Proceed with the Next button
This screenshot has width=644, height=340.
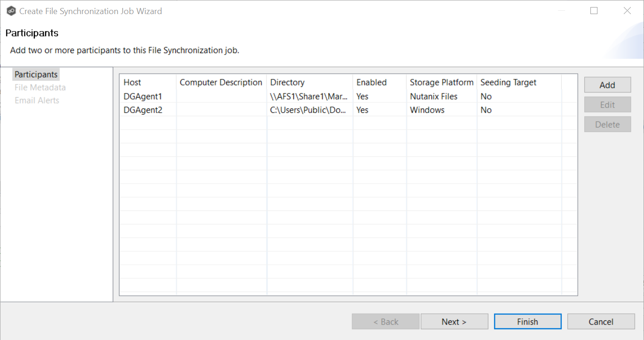click(x=454, y=322)
